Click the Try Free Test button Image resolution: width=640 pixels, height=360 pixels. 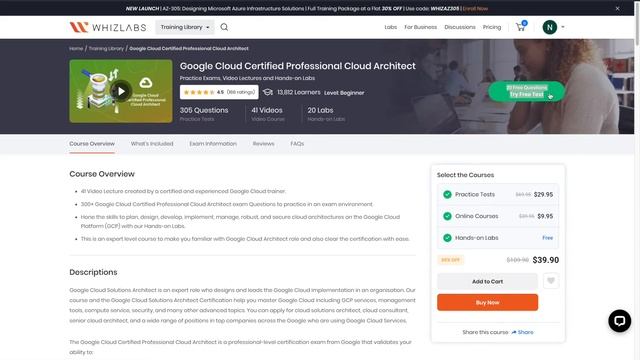(x=527, y=91)
